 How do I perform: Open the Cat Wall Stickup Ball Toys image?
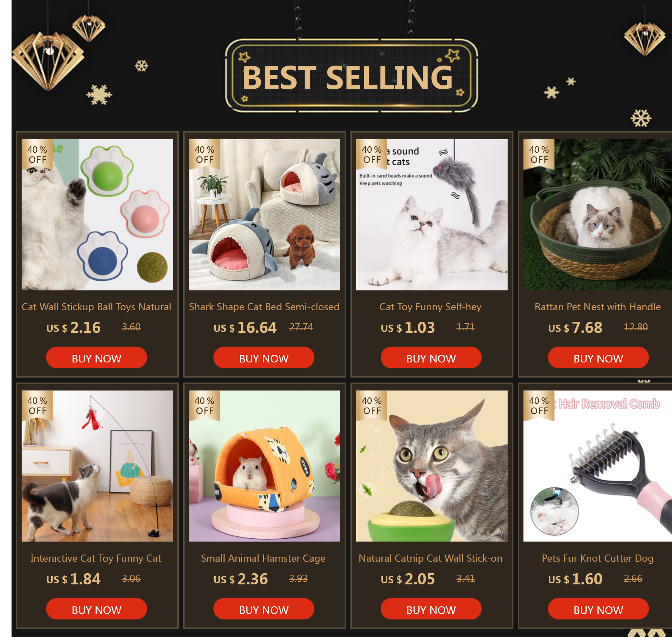coord(97,215)
